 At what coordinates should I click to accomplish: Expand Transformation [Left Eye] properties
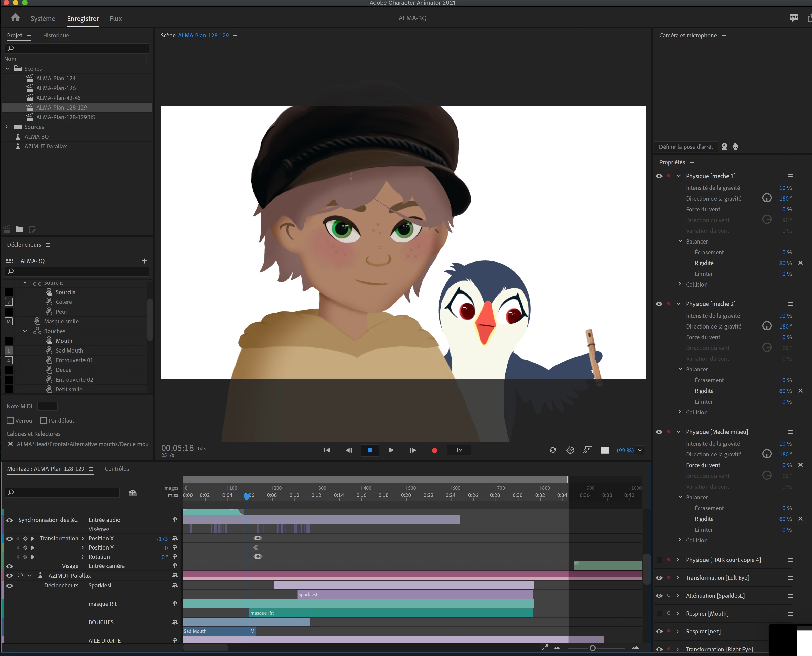tap(677, 577)
